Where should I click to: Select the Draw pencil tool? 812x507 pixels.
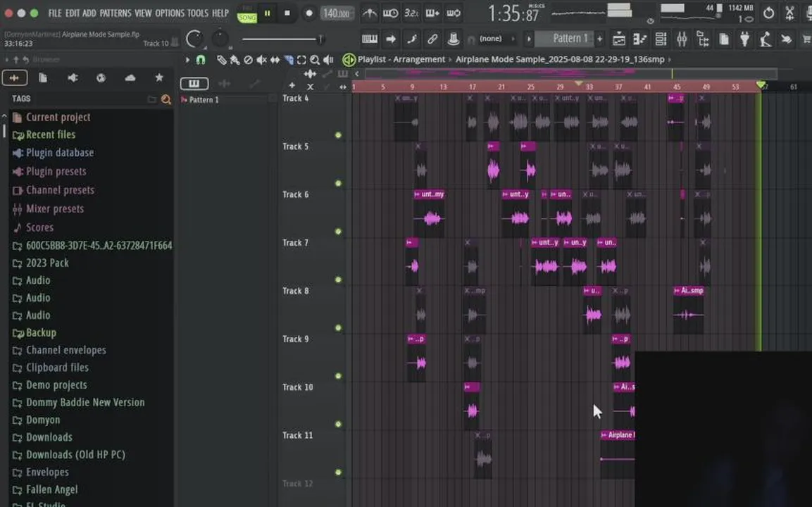point(221,60)
